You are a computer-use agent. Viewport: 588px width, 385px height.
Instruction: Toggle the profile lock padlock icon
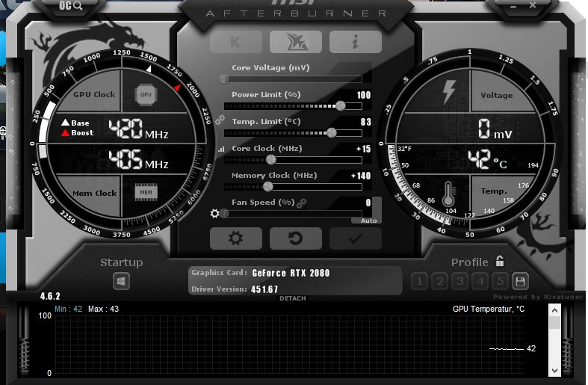pyautogui.click(x=500, y=261)
